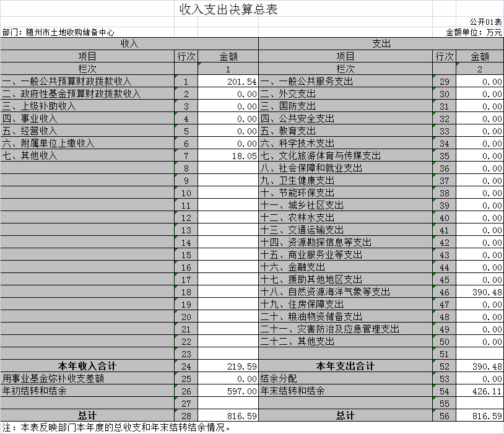Click the 公共安全支出 cell
Image resolution: width=504 pixels, height=434 pixels.
pyautogui.click(x=345, y=119)
